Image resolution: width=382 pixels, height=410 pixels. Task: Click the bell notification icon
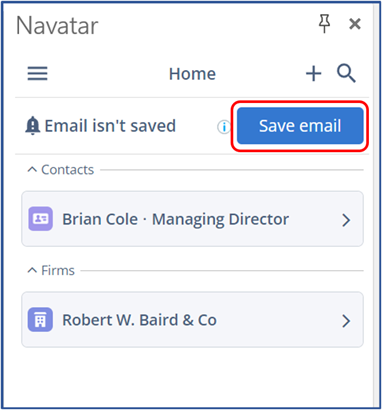(33, 126)
